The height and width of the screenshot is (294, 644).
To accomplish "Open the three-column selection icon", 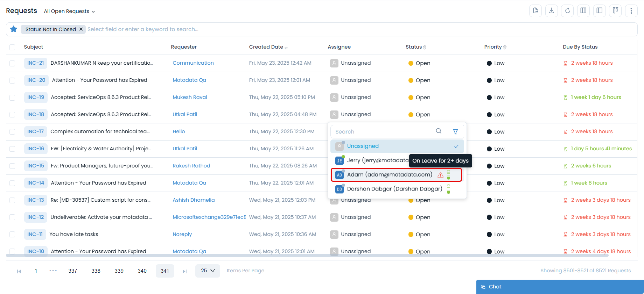I will (583, 11).
